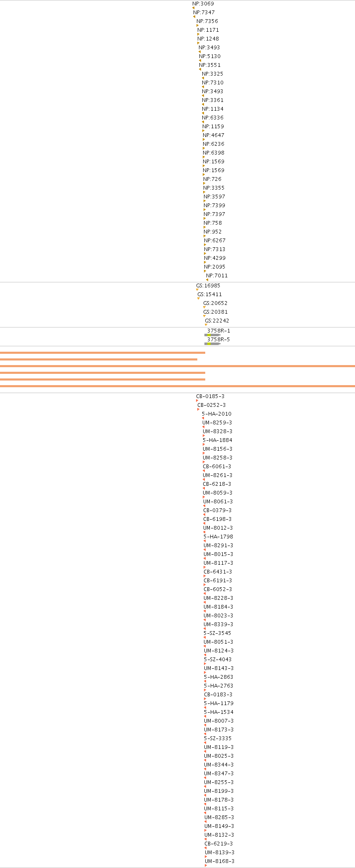Image resolution: width=355 pixels, height=868 pixels.
Task: Click feature UM-8344-3
Action: pos(219,765)
